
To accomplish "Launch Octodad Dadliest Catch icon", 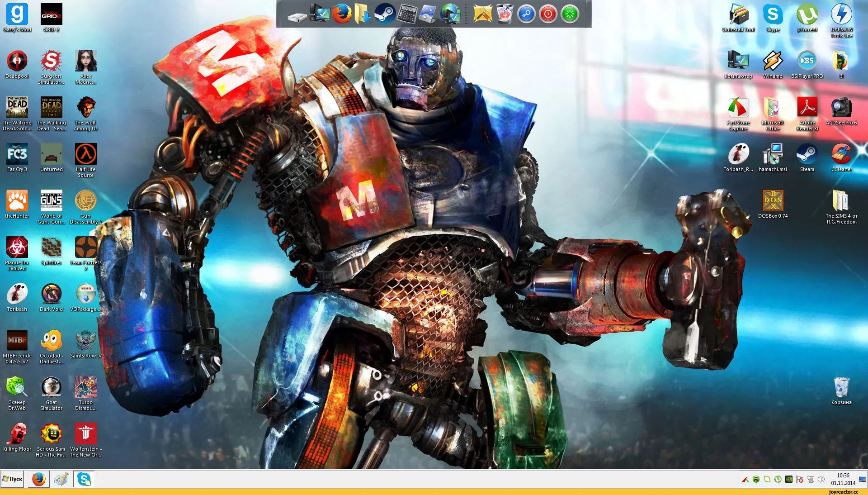I will click(52, 347).
